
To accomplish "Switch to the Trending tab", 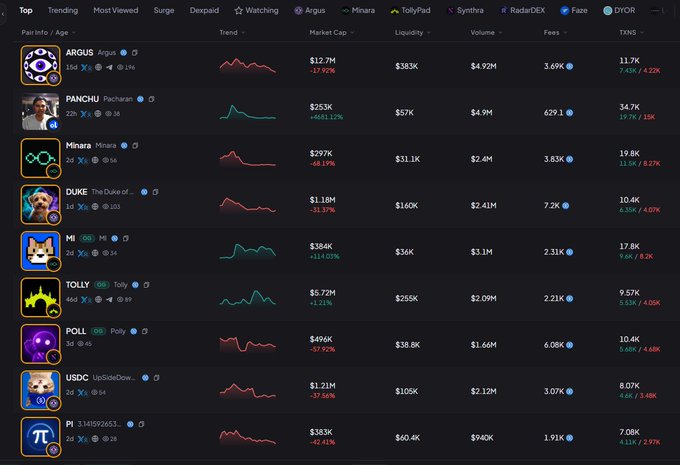I will (63, 10).
